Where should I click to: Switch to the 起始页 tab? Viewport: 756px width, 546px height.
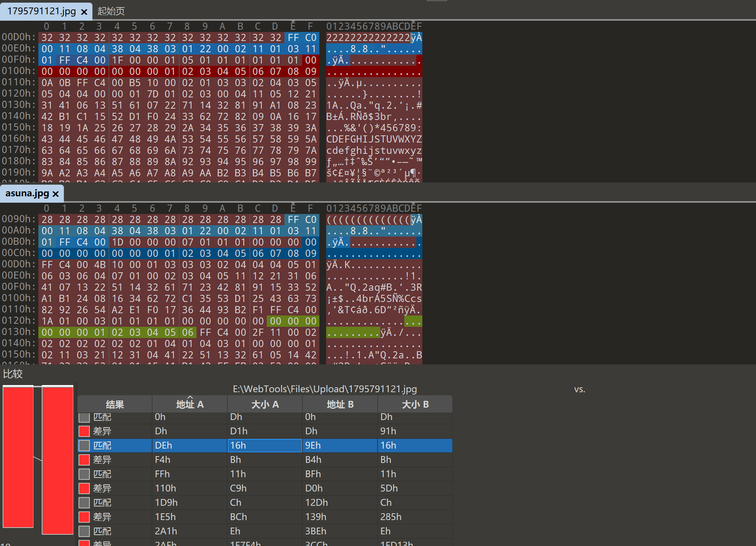click(x=111, y=11)
